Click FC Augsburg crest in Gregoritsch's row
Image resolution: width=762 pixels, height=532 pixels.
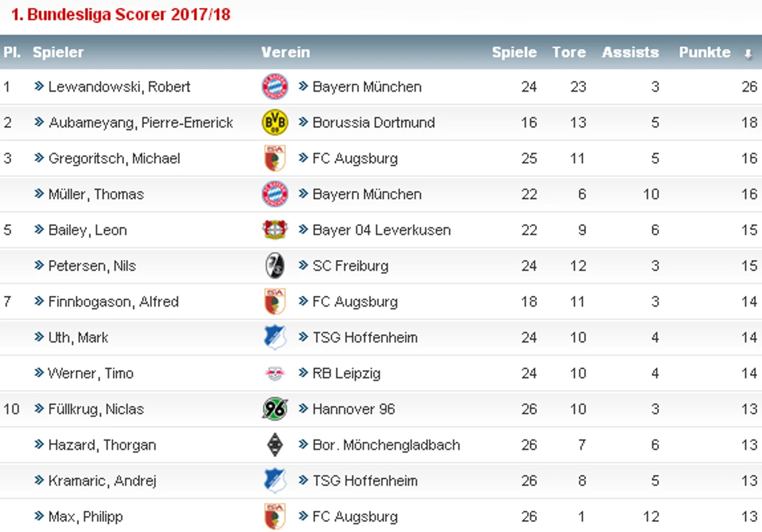click(275, 159)
